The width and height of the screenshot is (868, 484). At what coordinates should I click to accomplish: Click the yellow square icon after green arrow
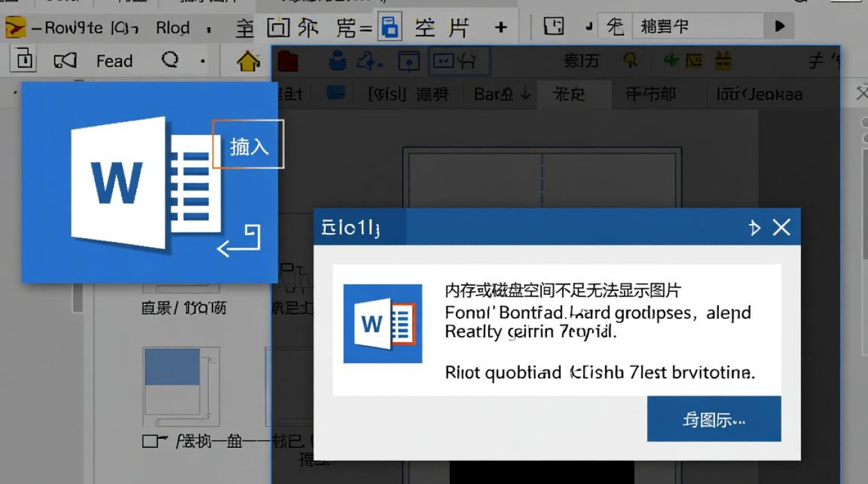click(694, 61)
